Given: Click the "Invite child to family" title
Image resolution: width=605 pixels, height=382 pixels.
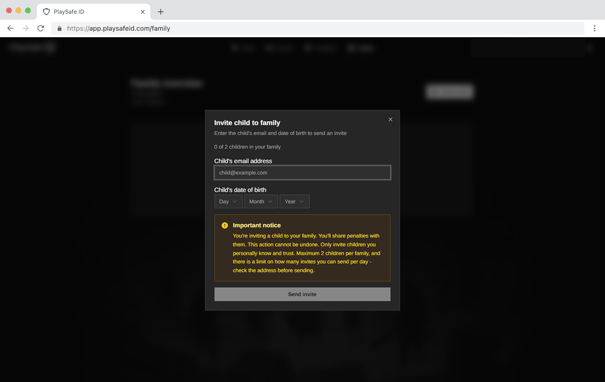Looking at the screenshot, I should pos(247,123).
